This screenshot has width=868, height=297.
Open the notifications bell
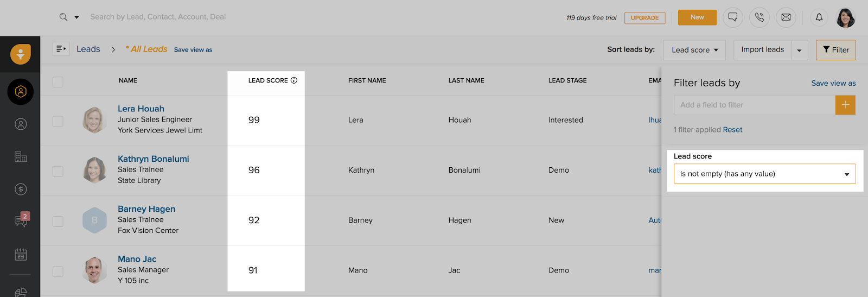[819, 17]
